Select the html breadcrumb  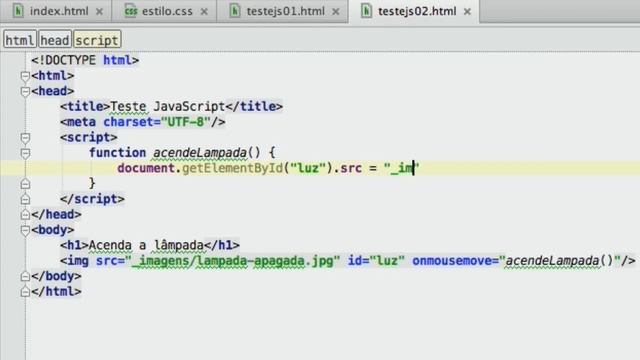[x=20, y=40]
